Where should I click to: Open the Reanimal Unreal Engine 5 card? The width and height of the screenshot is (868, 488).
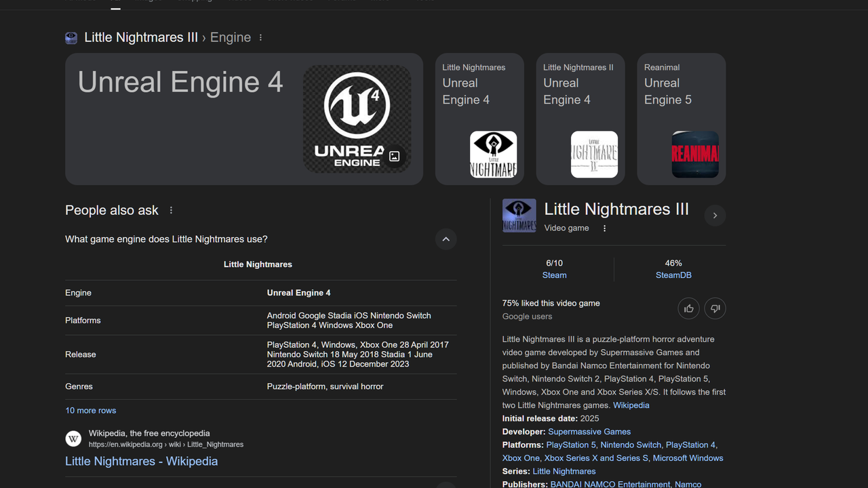point(682,119)
